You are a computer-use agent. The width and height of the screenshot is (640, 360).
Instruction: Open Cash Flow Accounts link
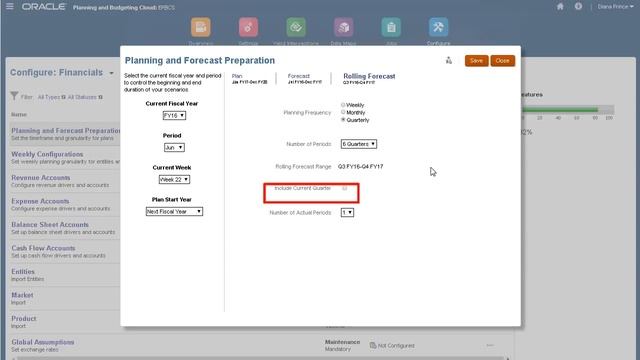coord(43,248)
